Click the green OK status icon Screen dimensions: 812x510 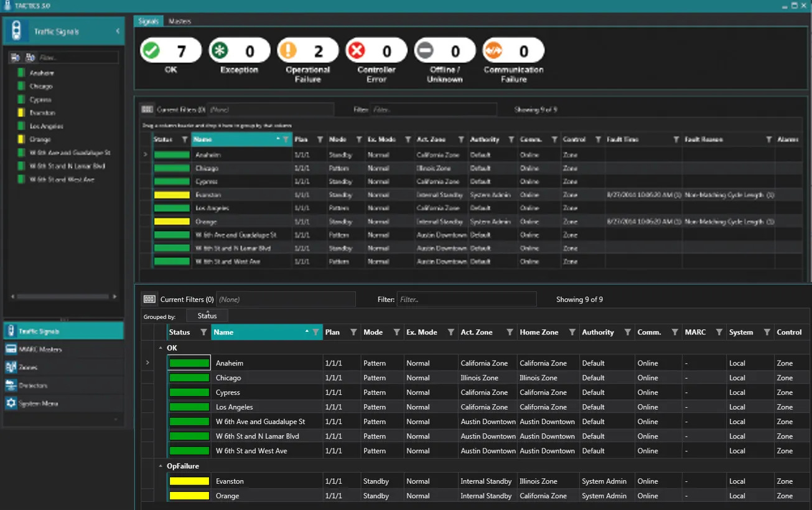(x=152, y=49)
